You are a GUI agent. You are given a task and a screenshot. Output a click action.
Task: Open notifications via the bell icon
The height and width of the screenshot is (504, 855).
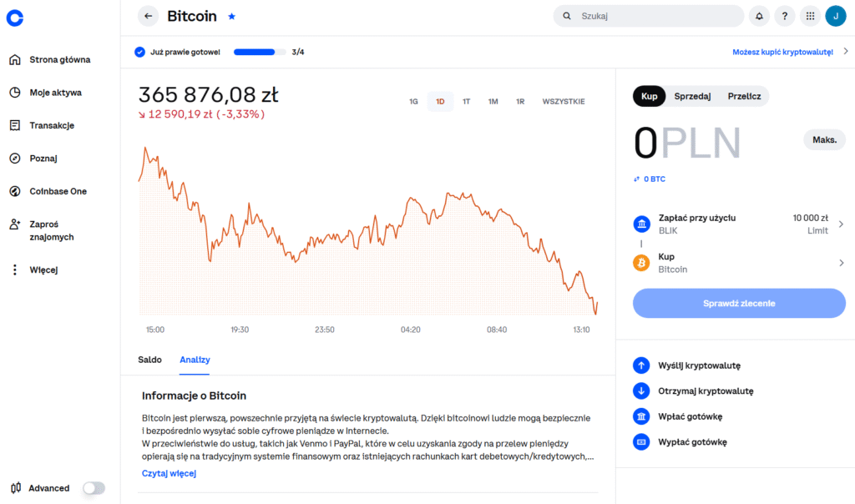[759, 15]
